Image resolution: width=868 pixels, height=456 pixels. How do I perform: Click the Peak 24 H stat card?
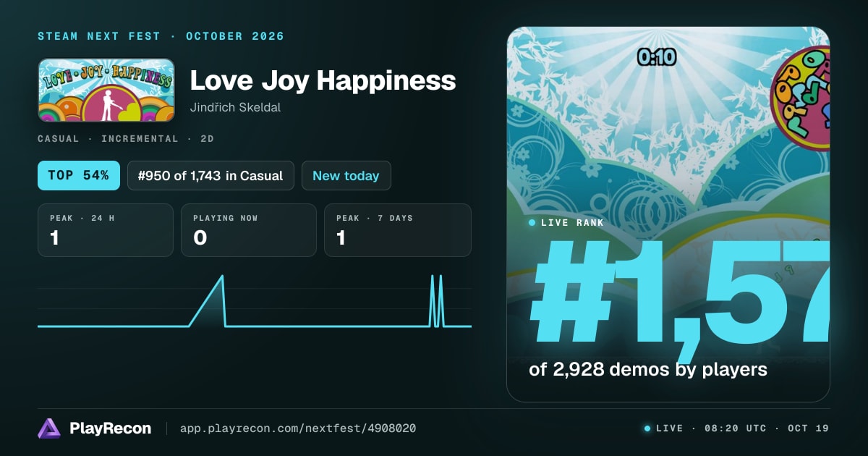pos(106,230)
